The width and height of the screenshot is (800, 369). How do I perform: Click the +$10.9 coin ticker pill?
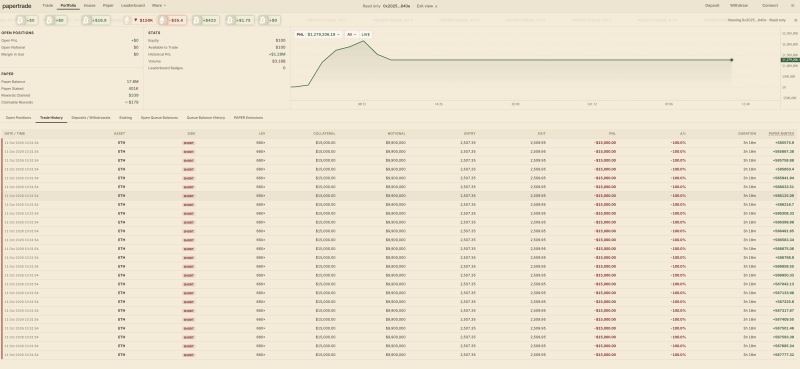(95, 20)
